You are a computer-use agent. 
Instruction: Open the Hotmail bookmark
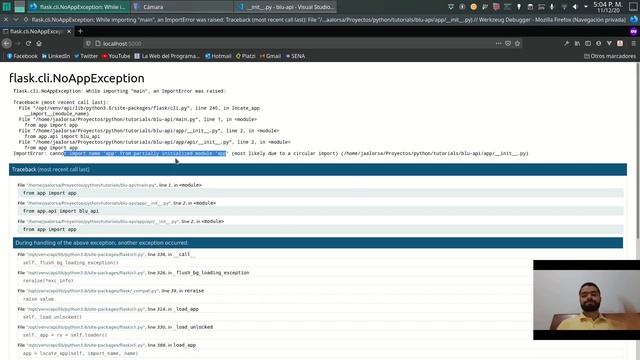[x=218, y=56]
